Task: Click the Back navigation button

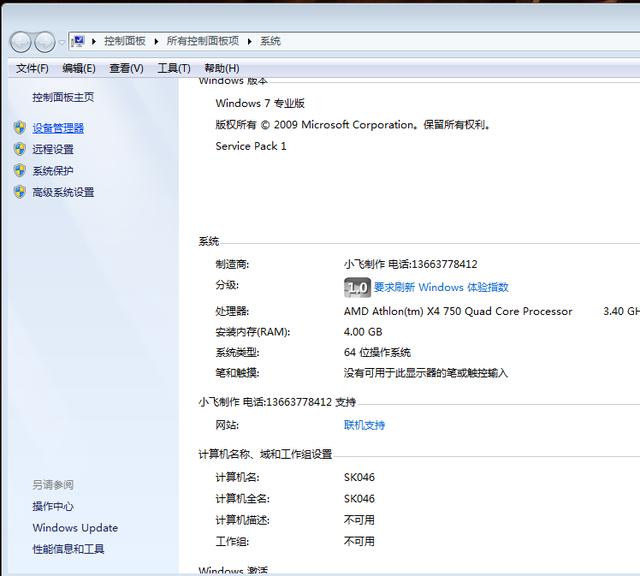Action: 20,42
